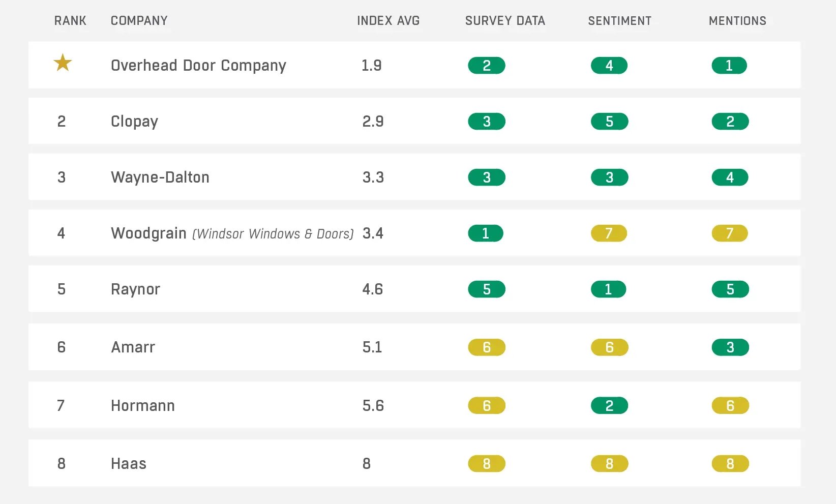Viewport: 836px width, 504px height.
Task: Open the Clopay company entry
Action: pos(134,122)
